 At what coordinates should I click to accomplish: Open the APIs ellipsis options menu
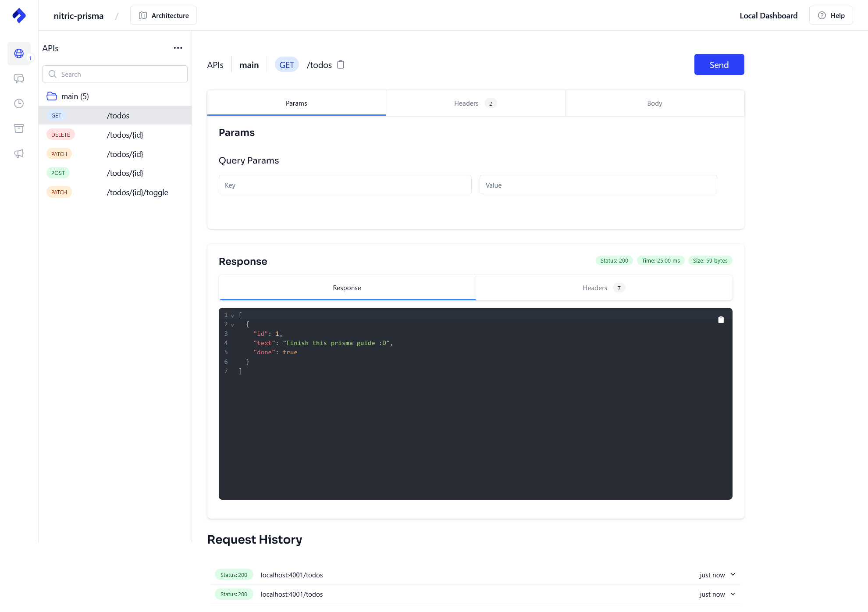(178, 48)
